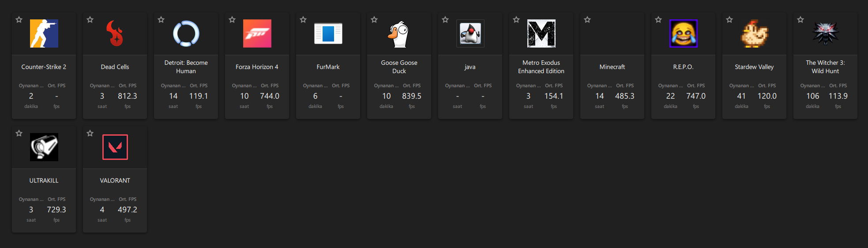Click the 744.0 fps value for Forza
The width and height of the screenshot is (868, 248).
point(270,96)
